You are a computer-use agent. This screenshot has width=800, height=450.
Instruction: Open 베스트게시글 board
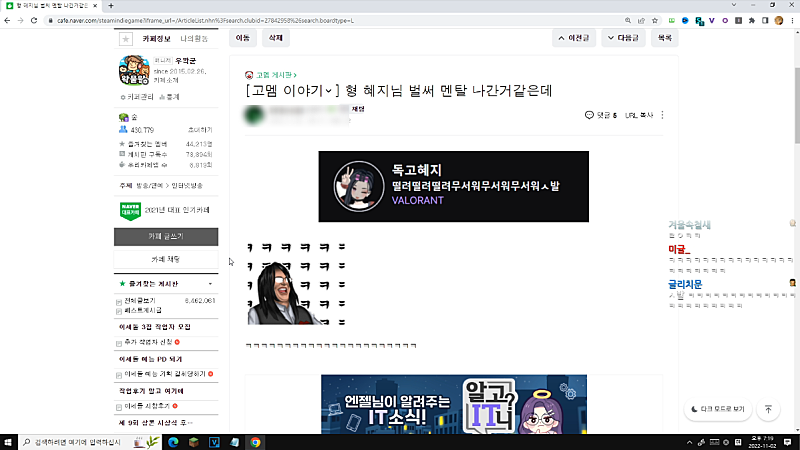pos(143,310)
